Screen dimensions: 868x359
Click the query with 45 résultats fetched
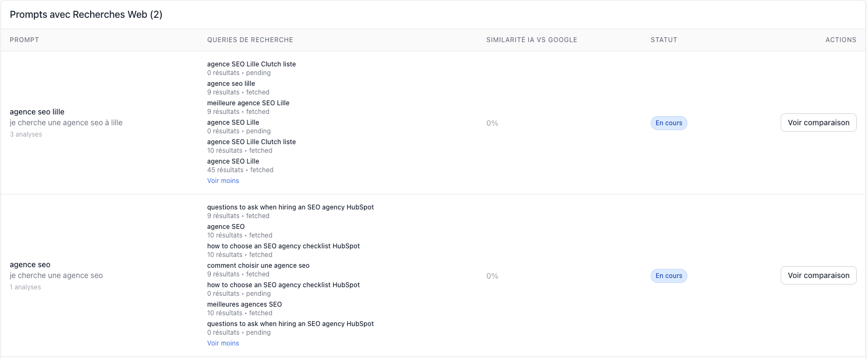tap(233, 161)
